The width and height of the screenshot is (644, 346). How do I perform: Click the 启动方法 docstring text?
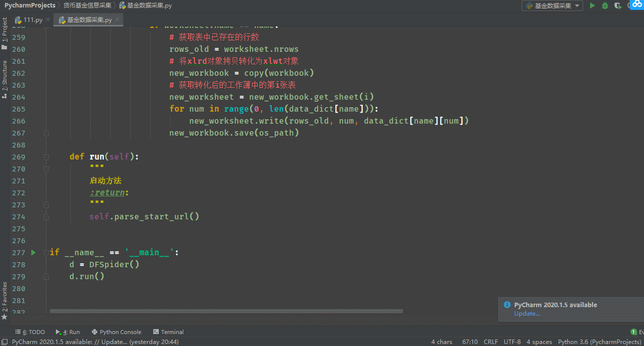click(x=105, y=180)
